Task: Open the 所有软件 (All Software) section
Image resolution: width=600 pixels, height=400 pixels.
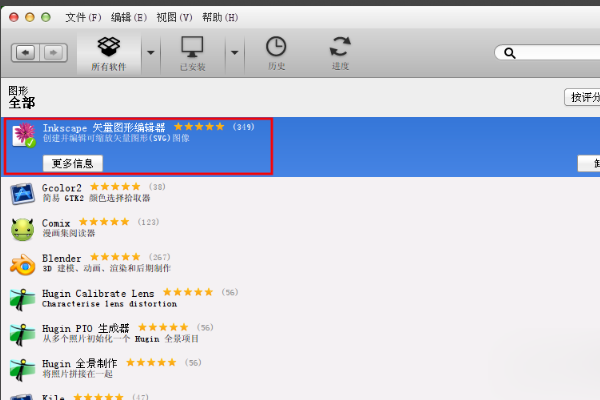Action: [109, 54]
